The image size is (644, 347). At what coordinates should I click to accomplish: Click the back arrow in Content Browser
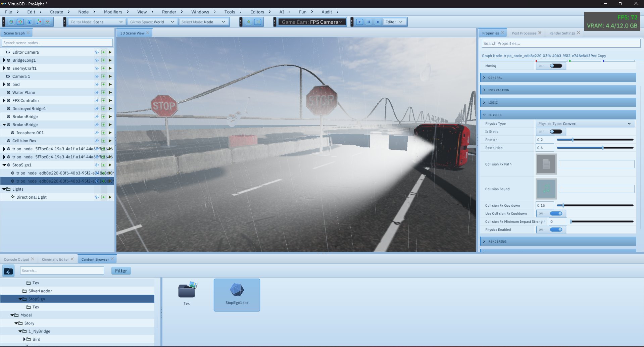pyautogui.click(x=8, y=271)
